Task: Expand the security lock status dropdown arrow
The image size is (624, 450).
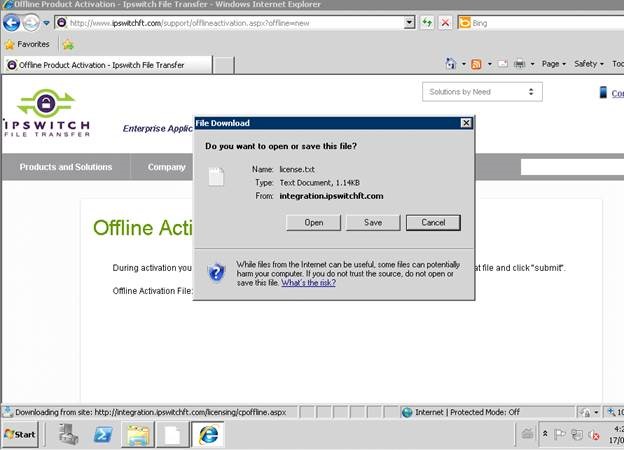Action: click(x=596, y=412)
